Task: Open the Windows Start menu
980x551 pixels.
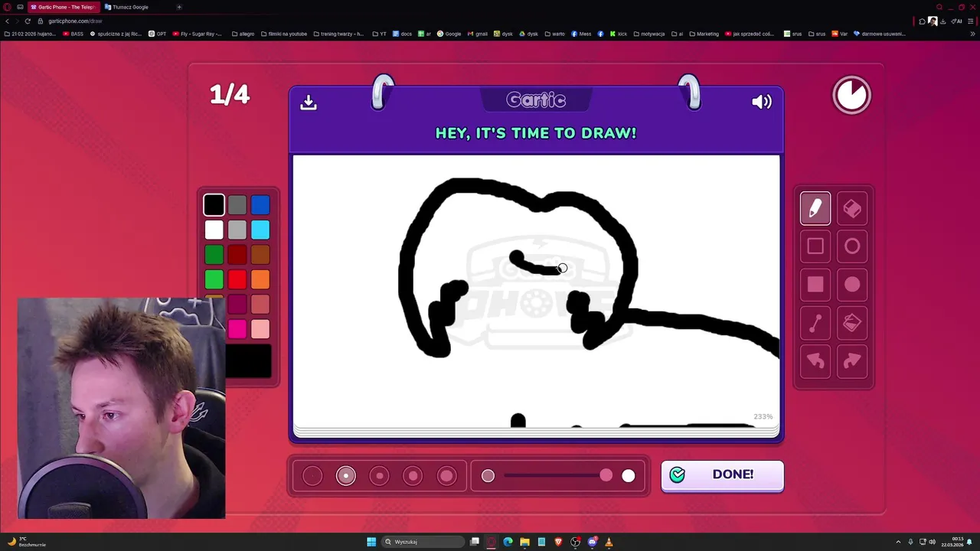Action: pos(371,542)
